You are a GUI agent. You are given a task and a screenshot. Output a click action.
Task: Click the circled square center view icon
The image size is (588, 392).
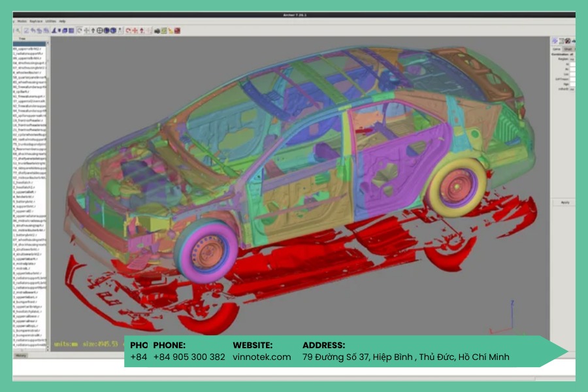click(100, 31)
